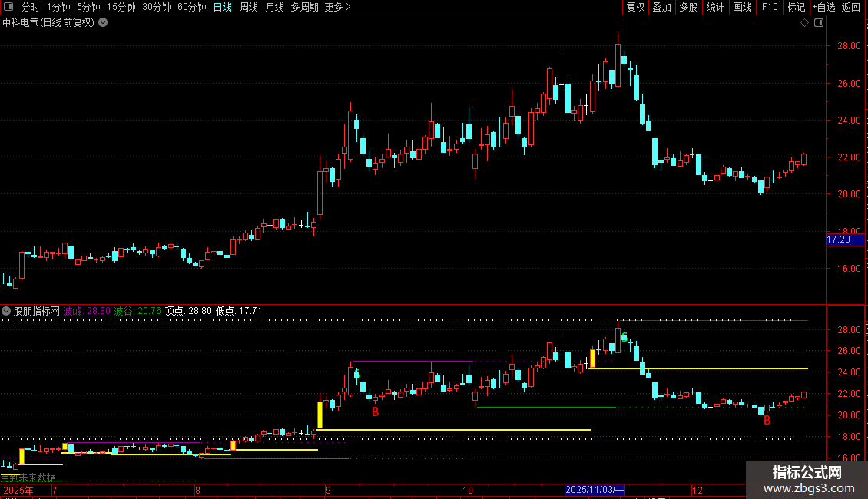
Task: Click the red B signal near September
Action: pyautogui.click(x=376, y=411)
